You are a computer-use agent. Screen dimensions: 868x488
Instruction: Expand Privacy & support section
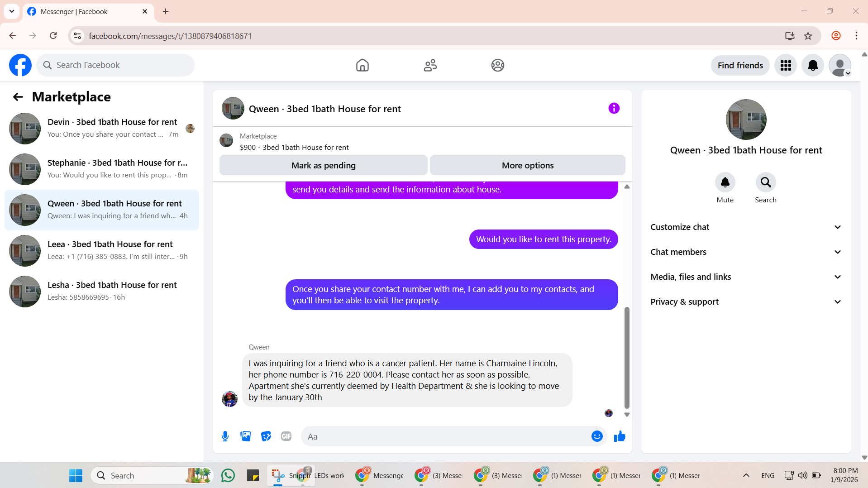coord(746,302)
